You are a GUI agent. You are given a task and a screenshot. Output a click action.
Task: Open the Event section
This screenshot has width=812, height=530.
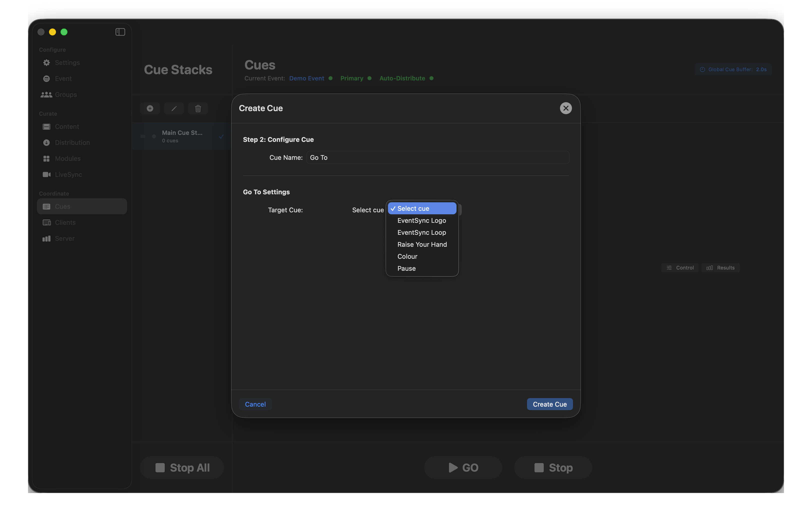82,79
